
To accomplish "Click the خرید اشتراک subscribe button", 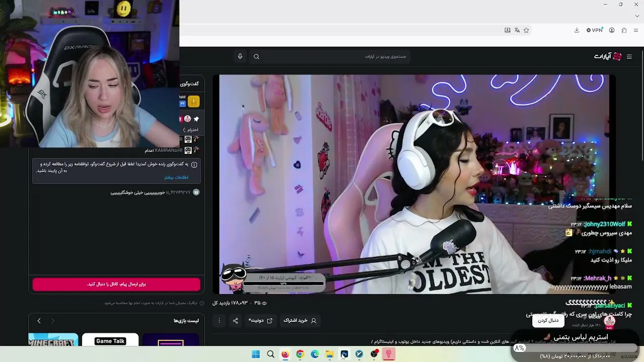I will pos(300,320).
